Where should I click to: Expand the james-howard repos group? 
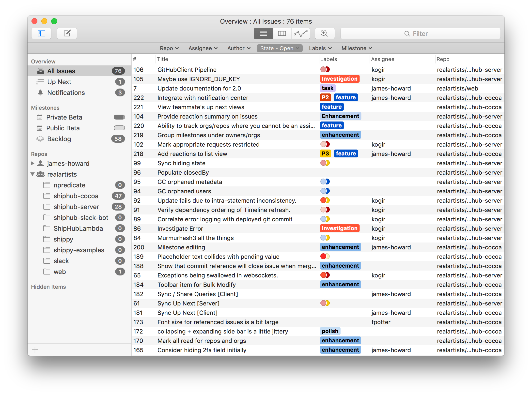point(32,163)
